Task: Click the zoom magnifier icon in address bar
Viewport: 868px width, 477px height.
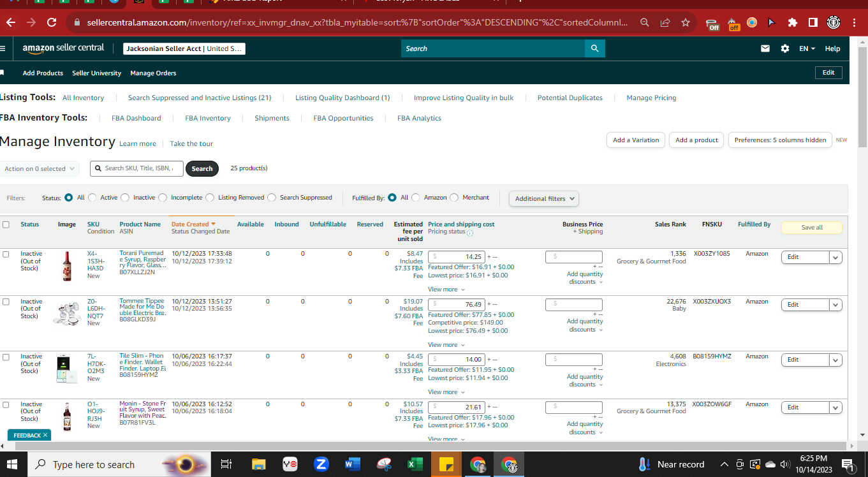Action: pos(645,22)
